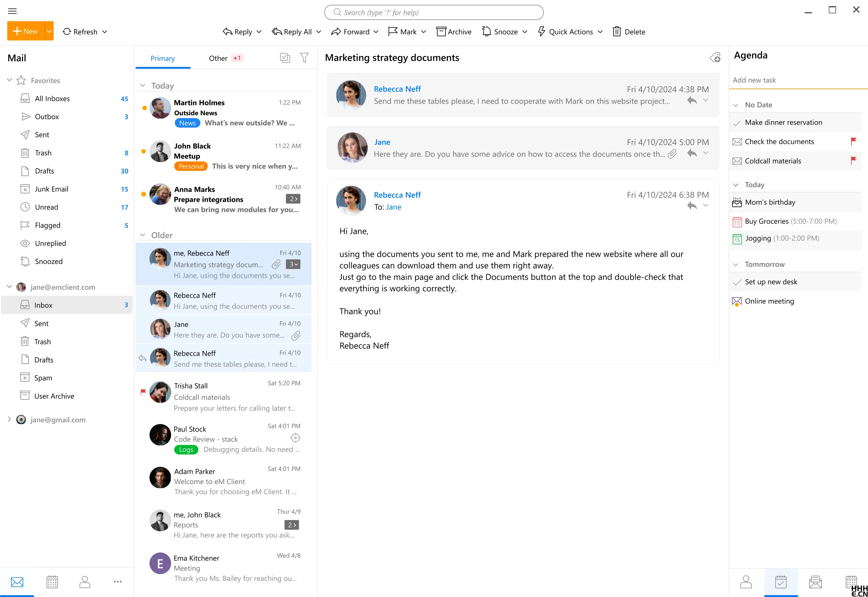
Task: Open the message filter funnel icon
Action: coord(304,58)
